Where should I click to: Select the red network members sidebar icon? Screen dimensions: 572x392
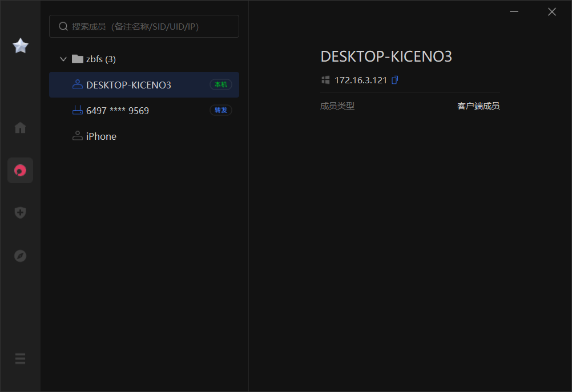coord(21,170)
